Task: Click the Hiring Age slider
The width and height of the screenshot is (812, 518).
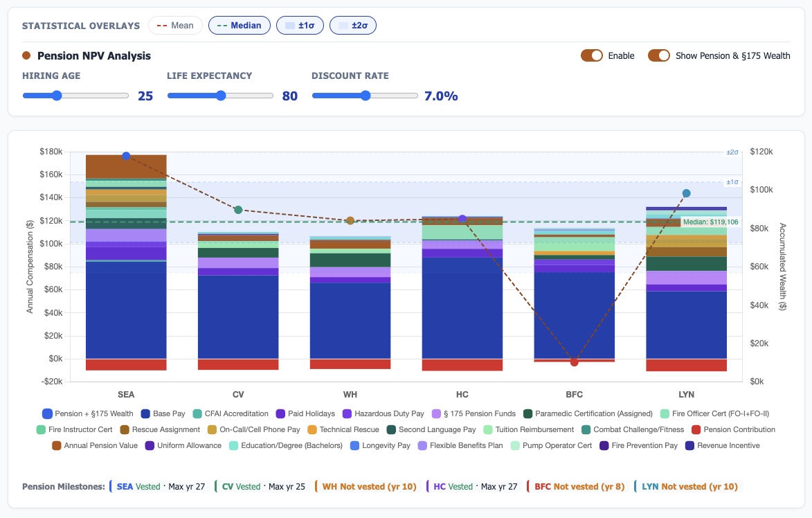Action: (75, 96)
